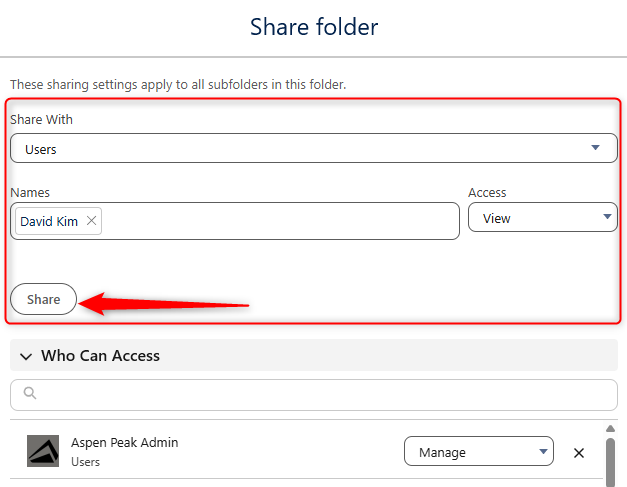Click the arrow icon on Manage dropdown
This screenshot has width=627, height=487.
pyautogui.click(x=543, y=451)
